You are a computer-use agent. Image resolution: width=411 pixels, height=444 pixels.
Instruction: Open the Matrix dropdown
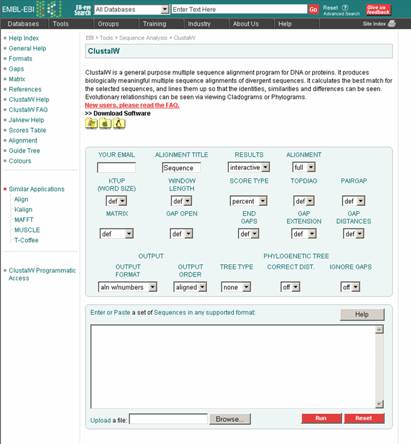click(117, 234)
